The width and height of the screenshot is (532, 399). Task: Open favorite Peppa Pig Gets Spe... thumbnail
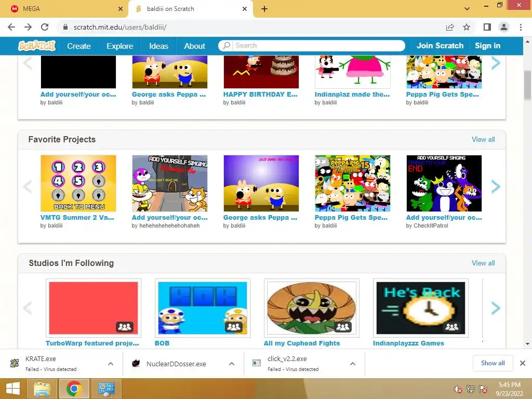(353, 183)
